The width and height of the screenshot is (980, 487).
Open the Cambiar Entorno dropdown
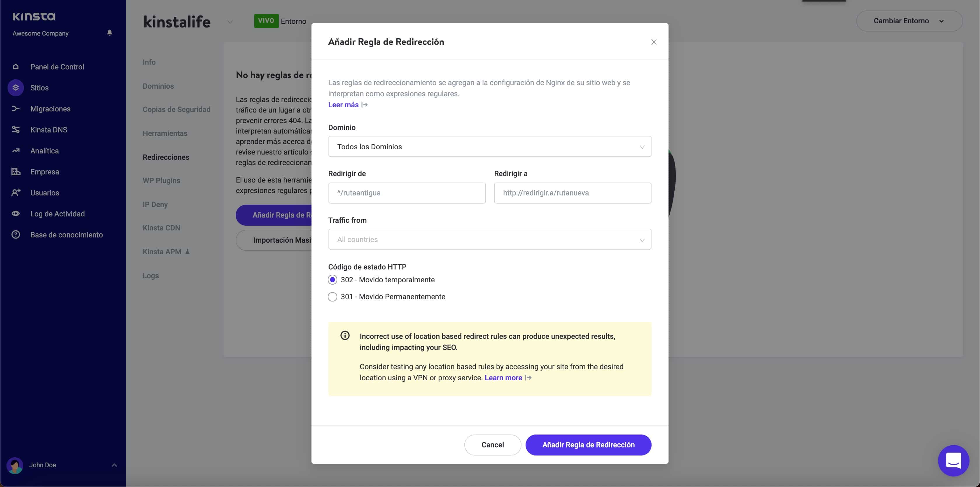pos(910,21)
